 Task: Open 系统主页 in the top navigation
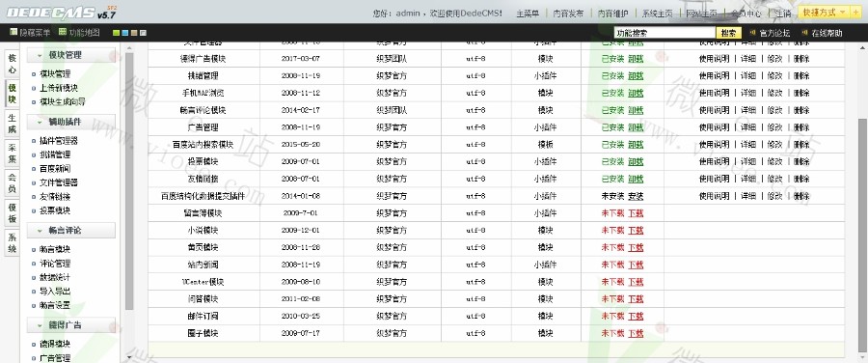[x=657, y=14]
